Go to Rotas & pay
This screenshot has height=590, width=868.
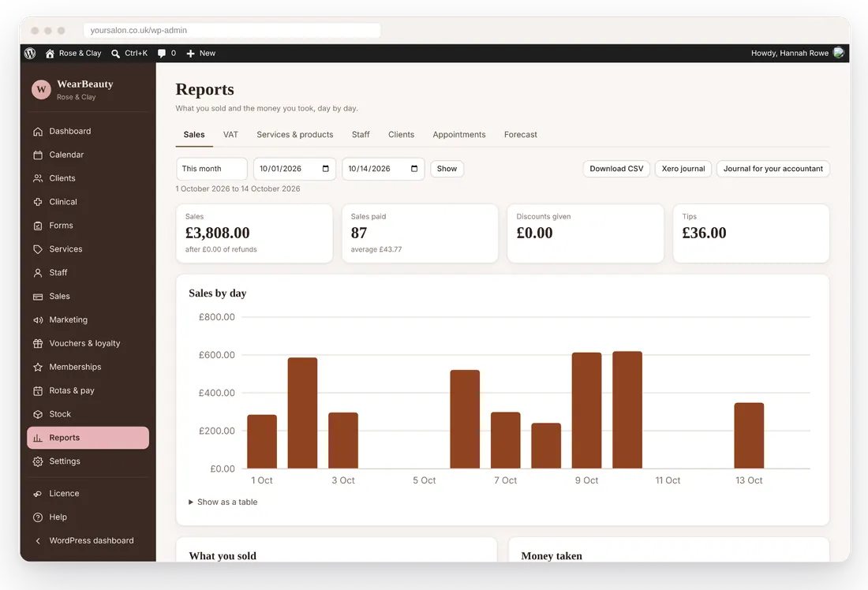(x=88, y=390)
